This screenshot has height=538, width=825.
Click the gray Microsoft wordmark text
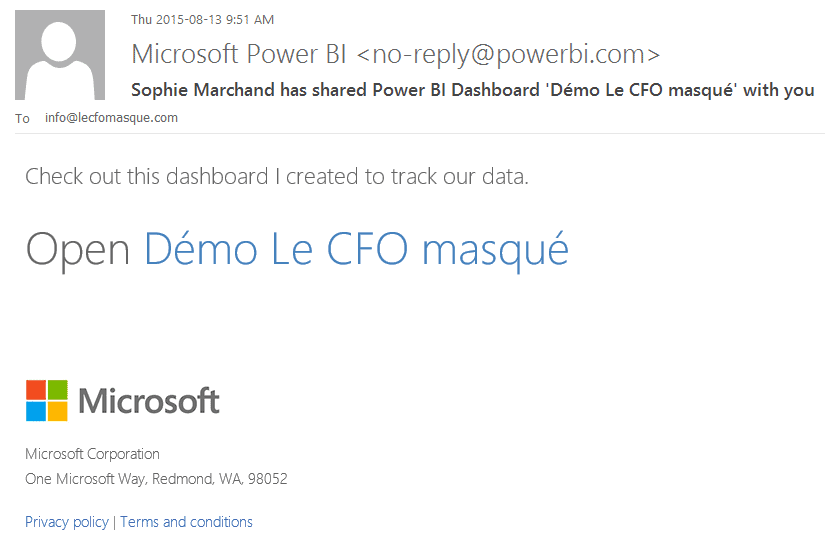(149, 401)
